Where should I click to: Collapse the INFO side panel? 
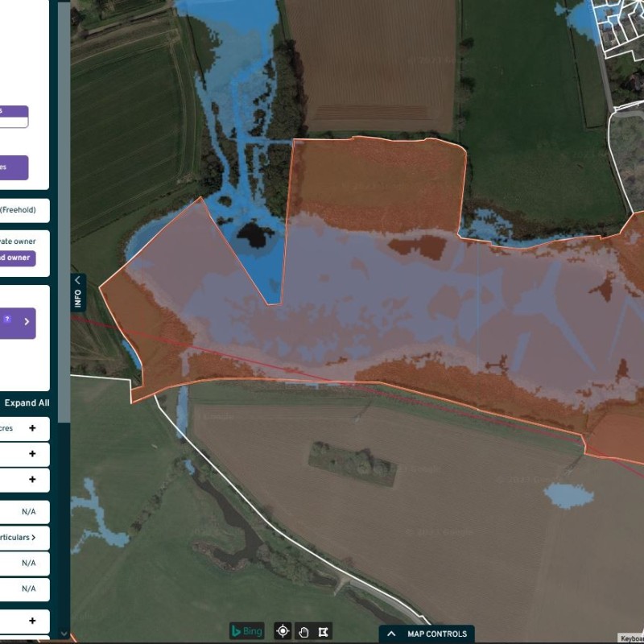coord(77,292)
